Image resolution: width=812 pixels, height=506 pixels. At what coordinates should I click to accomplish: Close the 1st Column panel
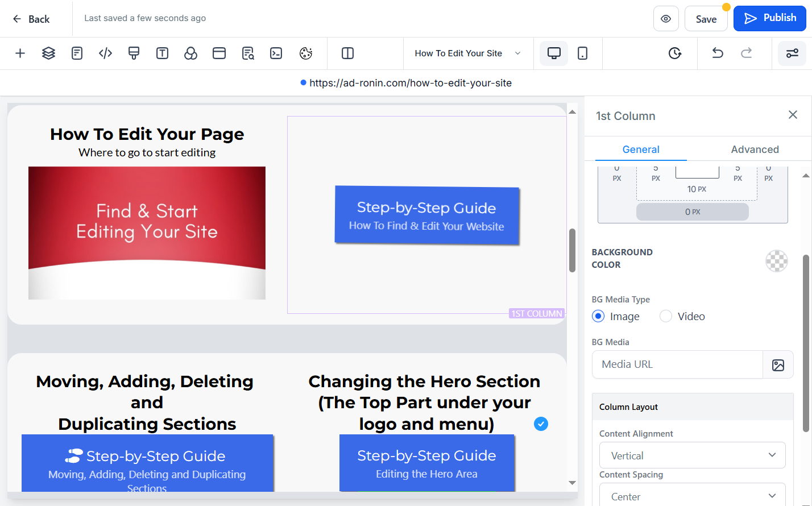click(793, 115)
